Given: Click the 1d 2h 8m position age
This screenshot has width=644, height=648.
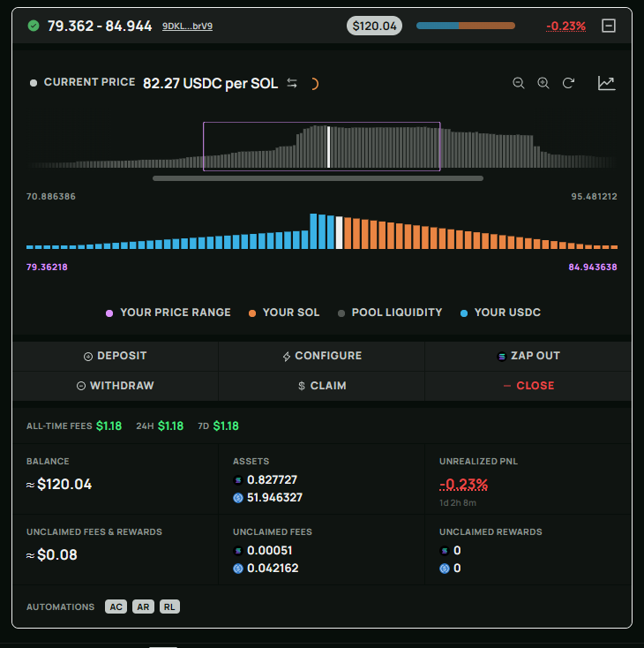Looking at the screenshot, I should (x=458, y=503).
